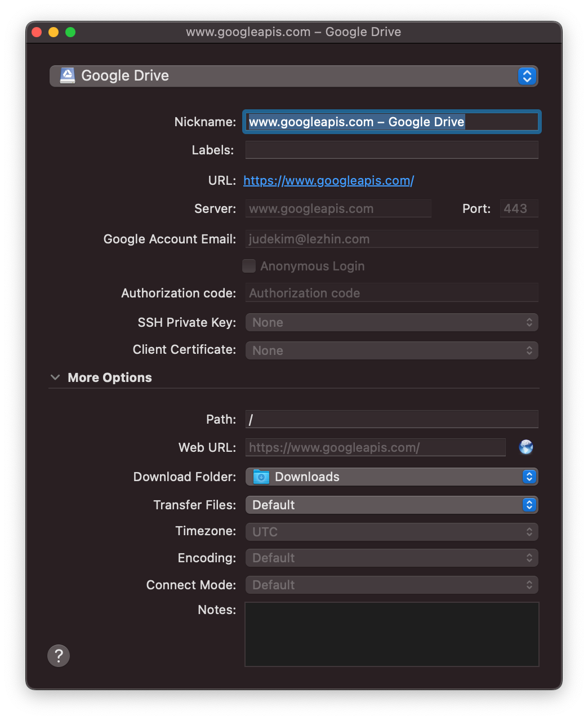The image size is (588, 720).
Task: Open the https://www.googleapis.com/ URL link
Action: [329, 180]
